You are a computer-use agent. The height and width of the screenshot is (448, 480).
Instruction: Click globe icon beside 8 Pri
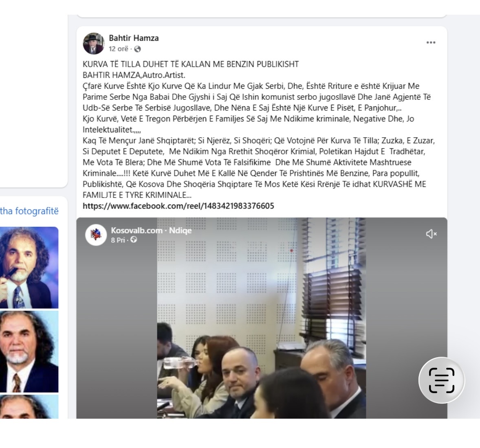tap(134, 239)
